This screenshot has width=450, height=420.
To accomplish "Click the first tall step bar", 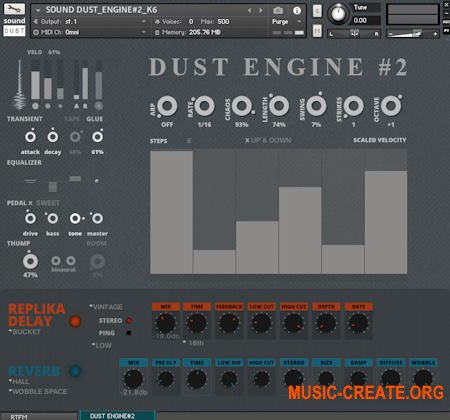I will coord(171,212).
